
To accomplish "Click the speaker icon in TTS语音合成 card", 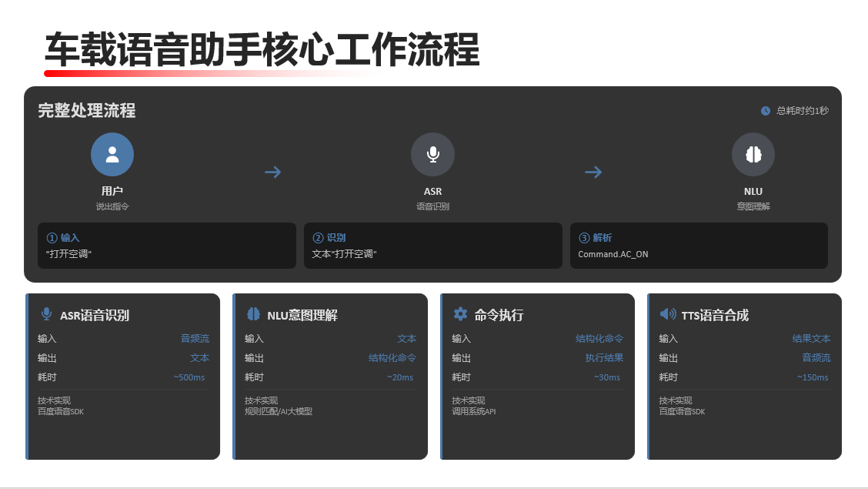I will [x=668, y=314].
